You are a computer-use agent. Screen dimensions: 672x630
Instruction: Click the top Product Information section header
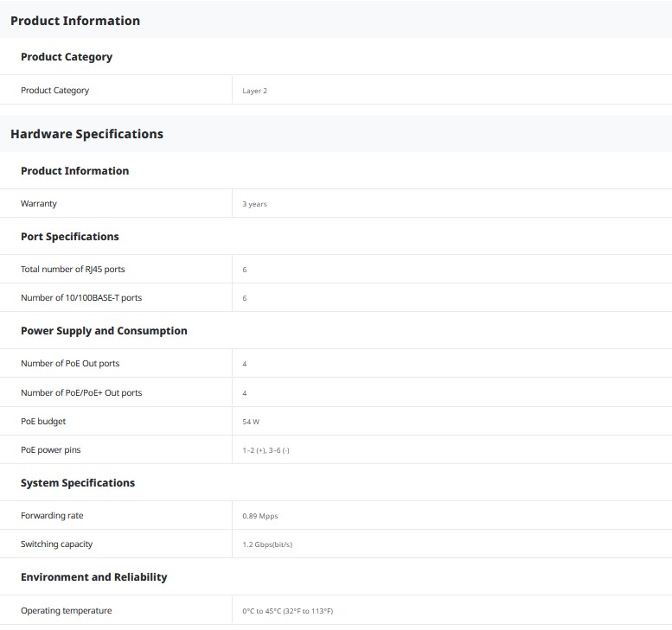point(75,21)
